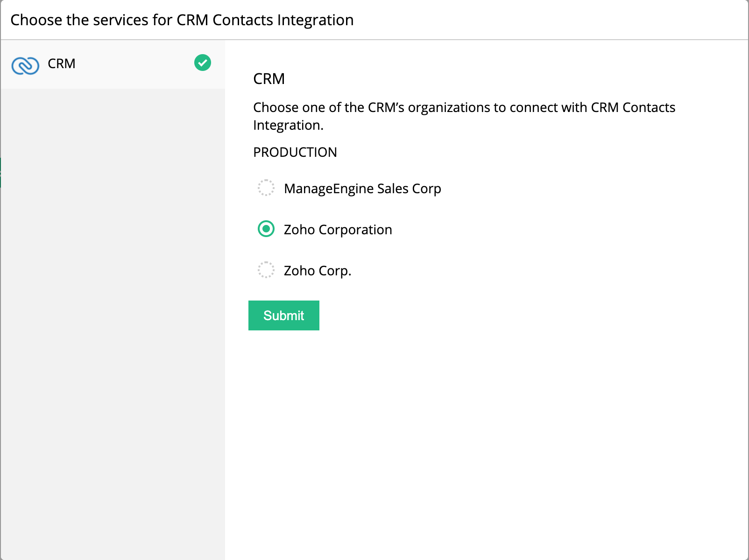Open the CRM service in the sidebar
This screenshot has width=749, height=560.
pyautogui.click(x=62, y=63)
